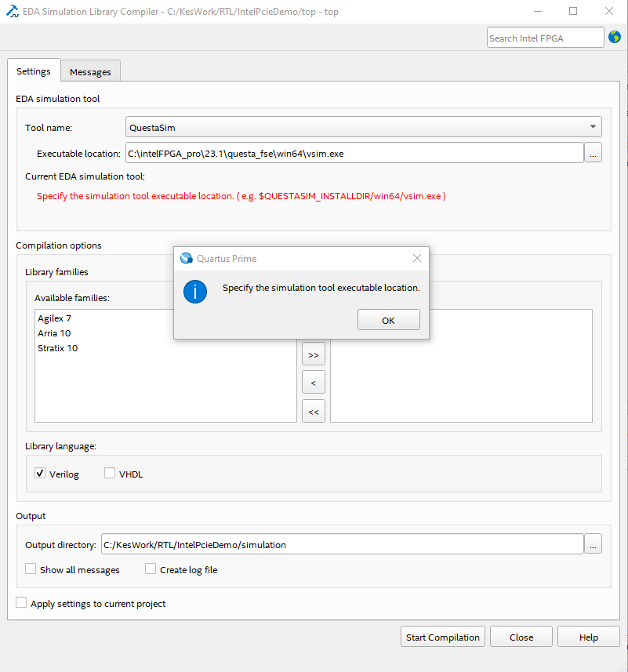Screen dimensions: 628x672
Task: Click OK in the Quartus Prime dialog
Action: pyautogui.click(x=389, y=320)
